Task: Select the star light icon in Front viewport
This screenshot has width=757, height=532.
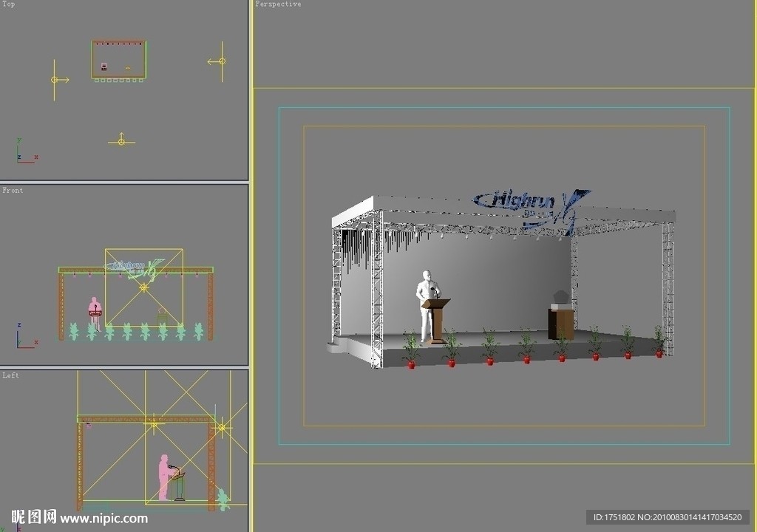Action: [144, 287]
